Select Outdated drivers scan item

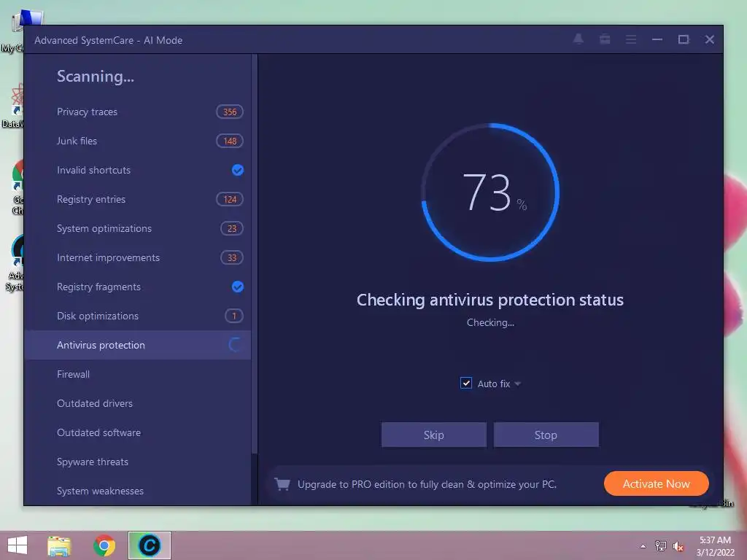coord(138,403)
